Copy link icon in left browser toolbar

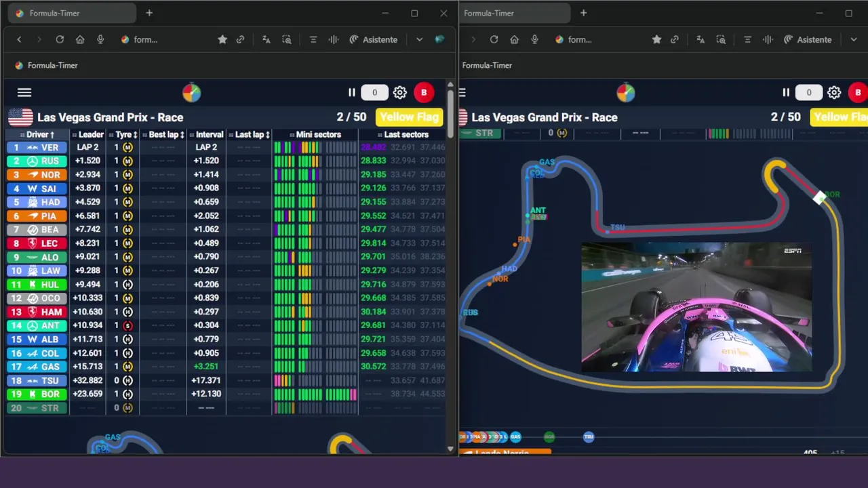click(240, 39)
